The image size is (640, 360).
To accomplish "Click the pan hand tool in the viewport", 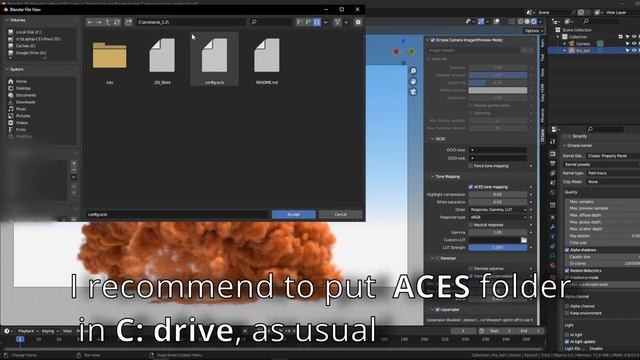I will point(413,81).
